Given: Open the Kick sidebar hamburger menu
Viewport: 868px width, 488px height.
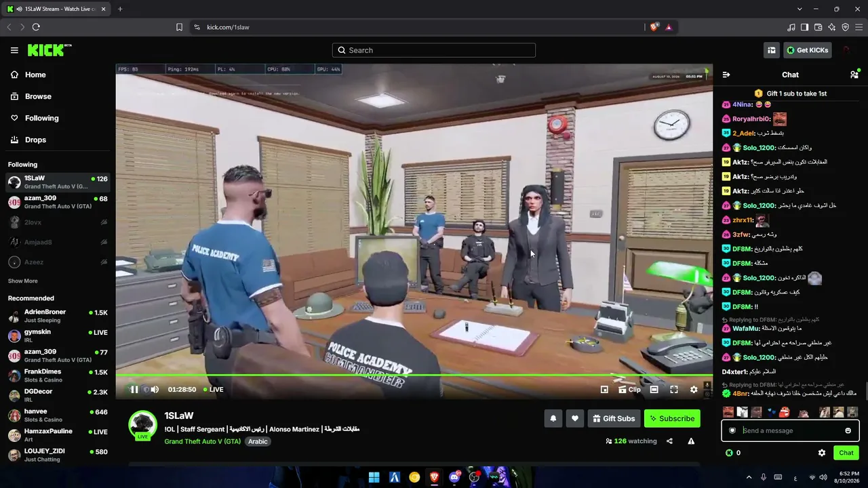Looking at the screenshot, I should pos(14,50).
